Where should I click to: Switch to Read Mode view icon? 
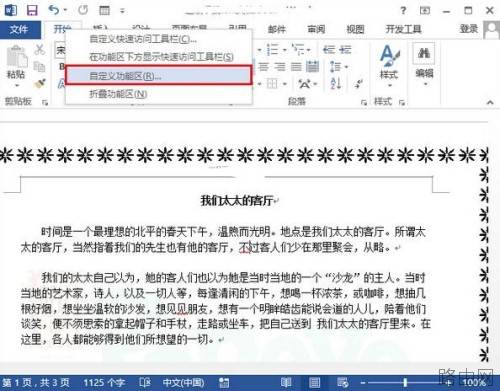286,382
